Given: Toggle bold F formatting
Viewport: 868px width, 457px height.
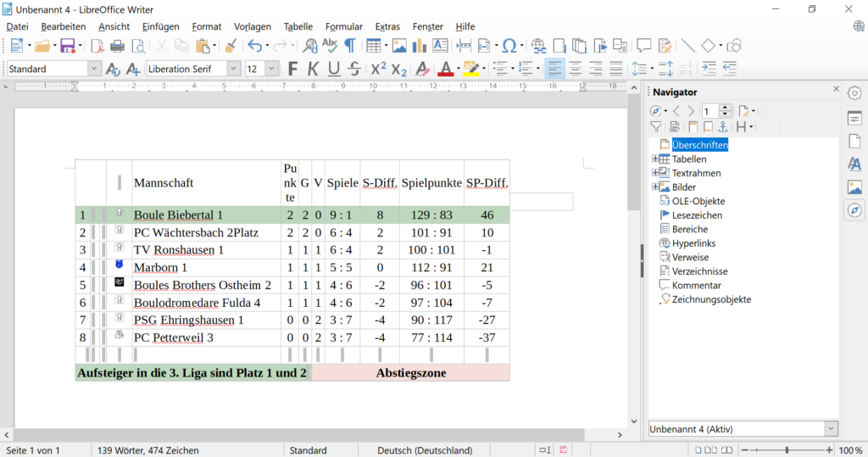Looking at the screenshot, I should coord(292,69).
